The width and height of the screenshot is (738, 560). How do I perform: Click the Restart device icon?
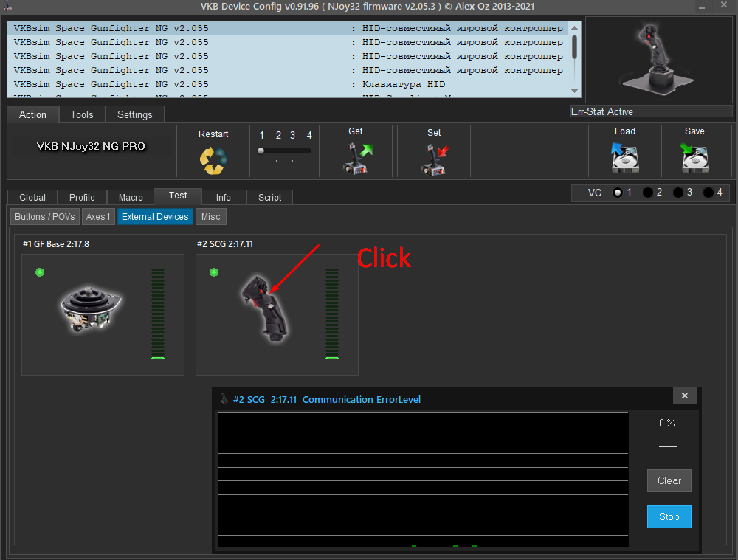coord(213,160)
